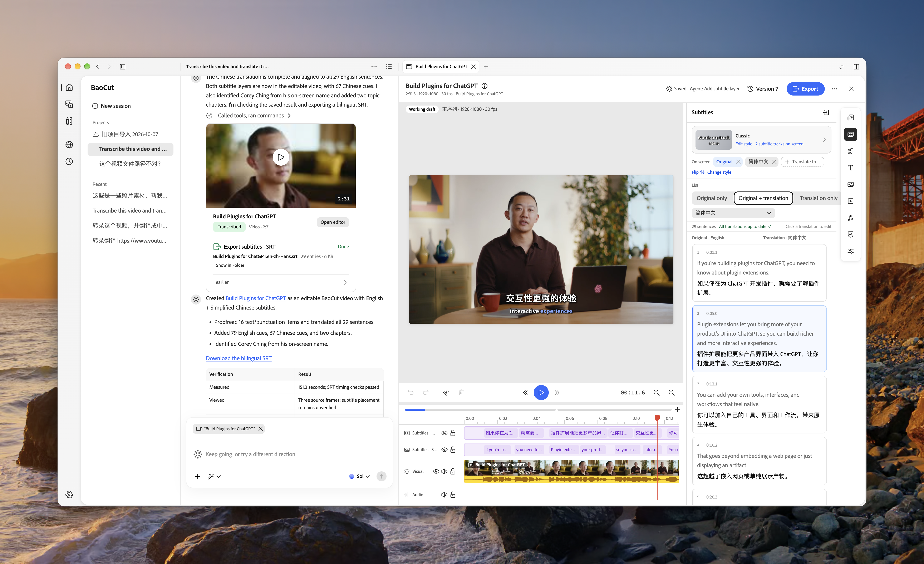This screenshot has width=924, height=564.
Task: Open Version 7 history menu
Action: (x=762, y=89)
